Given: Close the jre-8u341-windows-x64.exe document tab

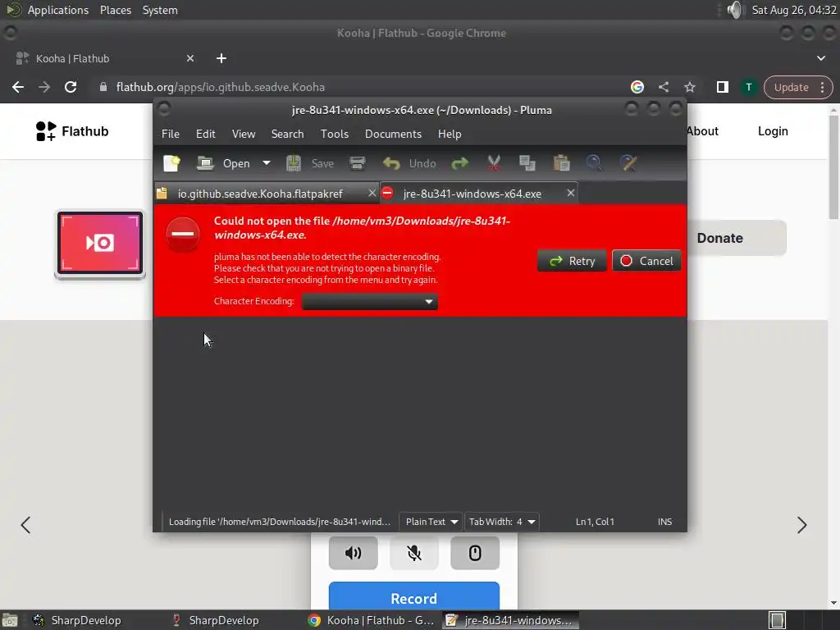Looking at the screenshot, I should tap(571, 193).
